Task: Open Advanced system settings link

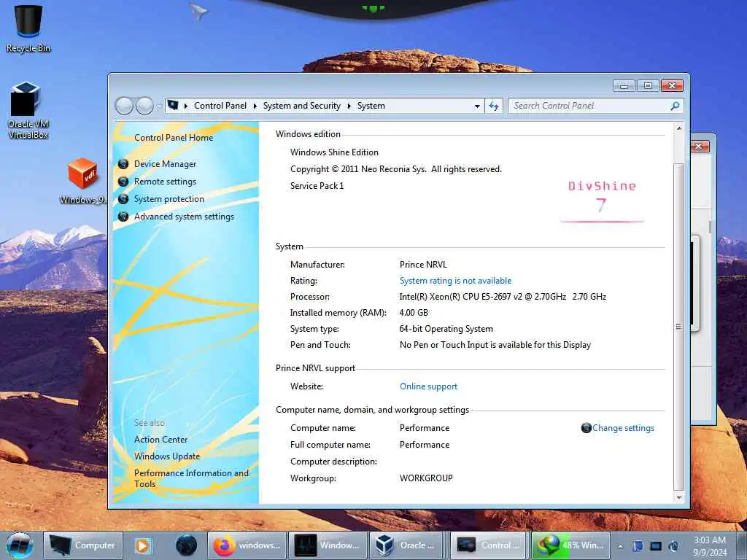Action: point(184,217)
